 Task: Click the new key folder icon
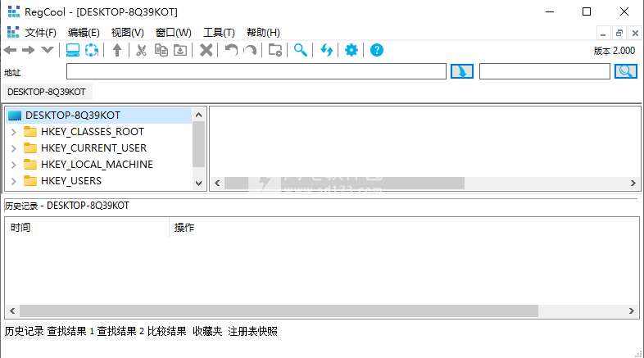[x=274, y=50]
